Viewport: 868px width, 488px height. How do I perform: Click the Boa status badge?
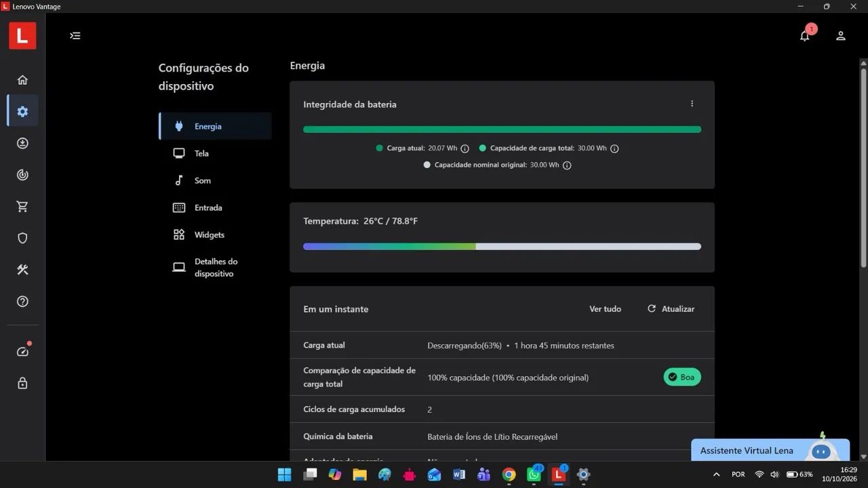point(682,377)
